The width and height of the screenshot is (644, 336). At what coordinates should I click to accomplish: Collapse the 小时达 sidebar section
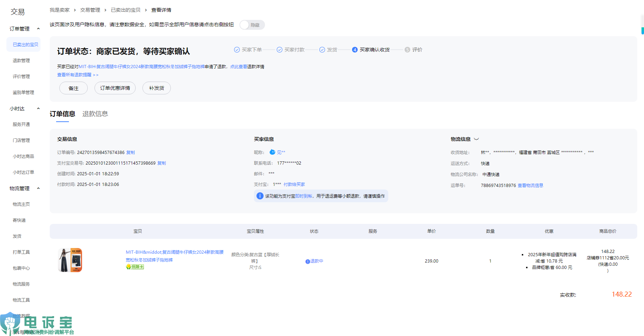tap(38, 109)
